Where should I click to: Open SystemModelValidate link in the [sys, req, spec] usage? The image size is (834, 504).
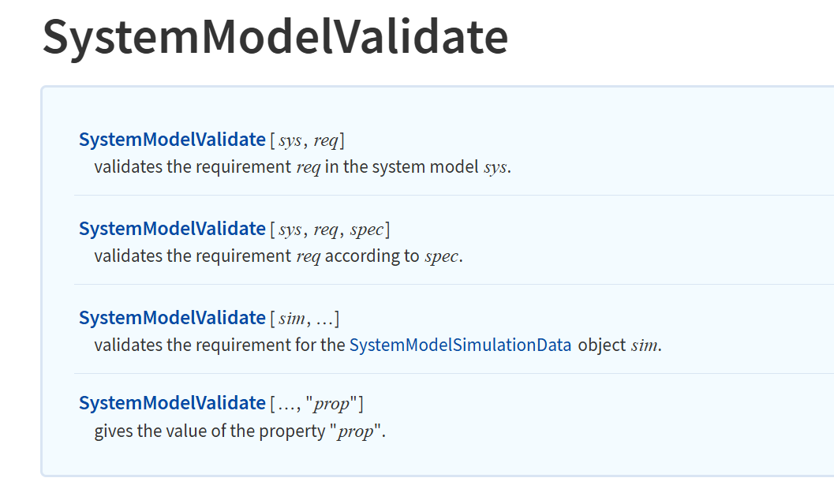coord(172,230)
